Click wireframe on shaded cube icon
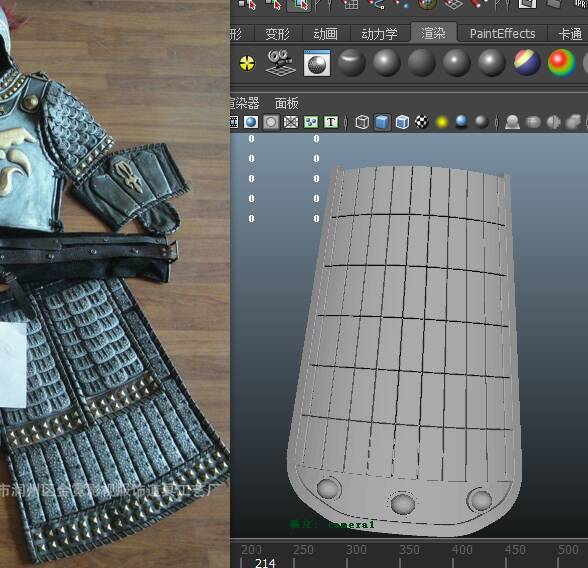The image size is (588, 568). [402, 122]
